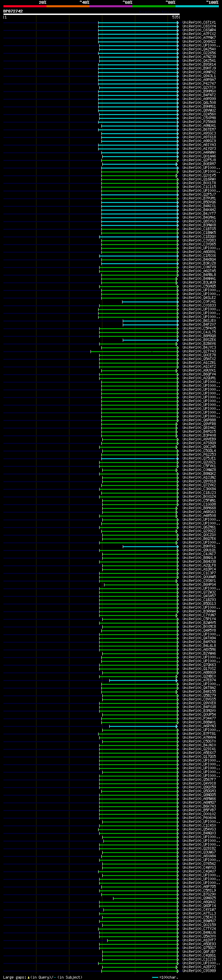
Task: Click the long green alignment bar for Q2TY43
Action: tap(134, 351)
